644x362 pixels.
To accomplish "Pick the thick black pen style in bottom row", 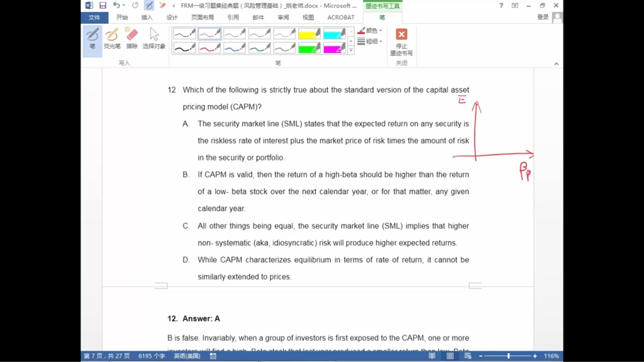I will pyautogui.click(x=184, y=48).
